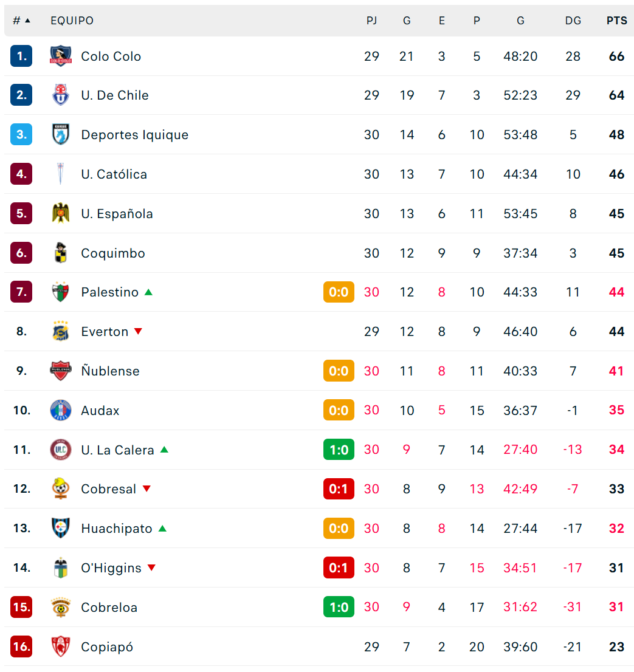
Task: Click the orange 0:0 Audax score badge
Action: [x=339, y=410]
